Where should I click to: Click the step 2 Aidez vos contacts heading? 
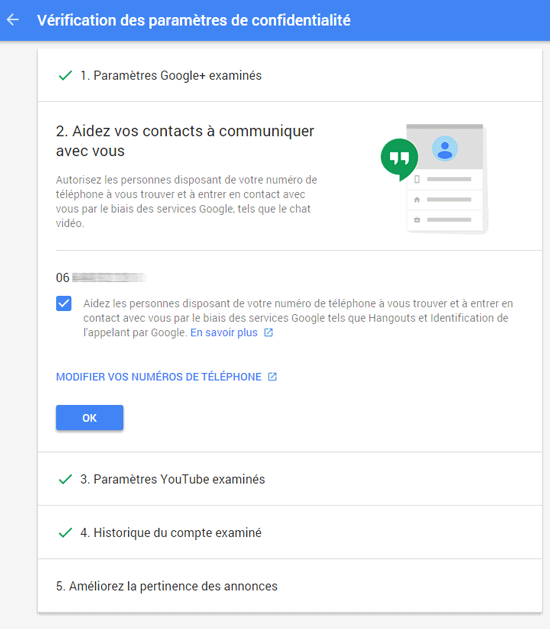click(185, 141)
